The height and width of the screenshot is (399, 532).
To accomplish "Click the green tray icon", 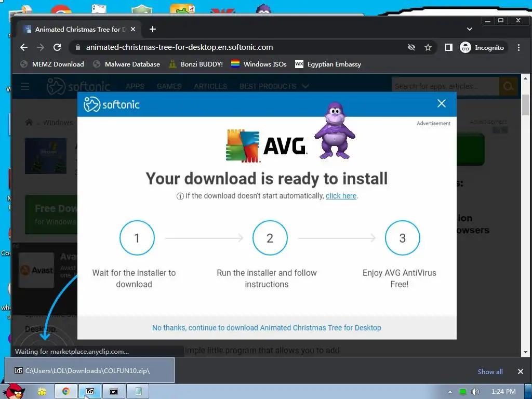I will pos(463,392).
